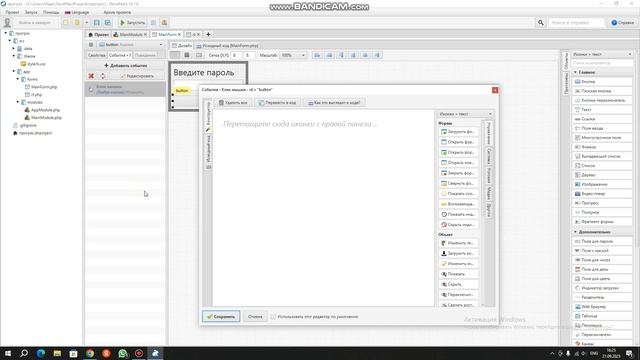The image size is (640, 360).
Task: Click the green Запустить run button
Action: click(133, 23)
